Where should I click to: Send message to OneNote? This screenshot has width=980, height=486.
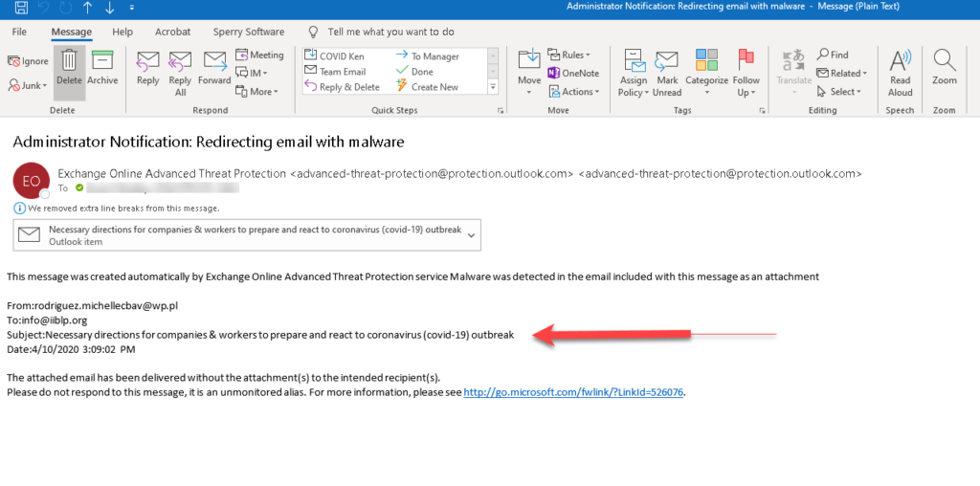click(x=573, y=73)
